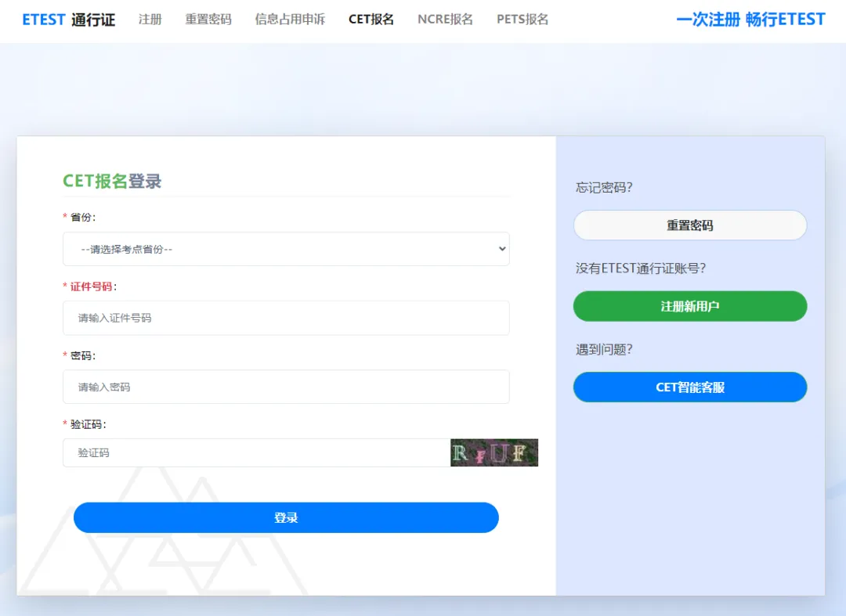Open 重置密码 in top navigation
Screen dimensions: 846x616
point(208,20)
